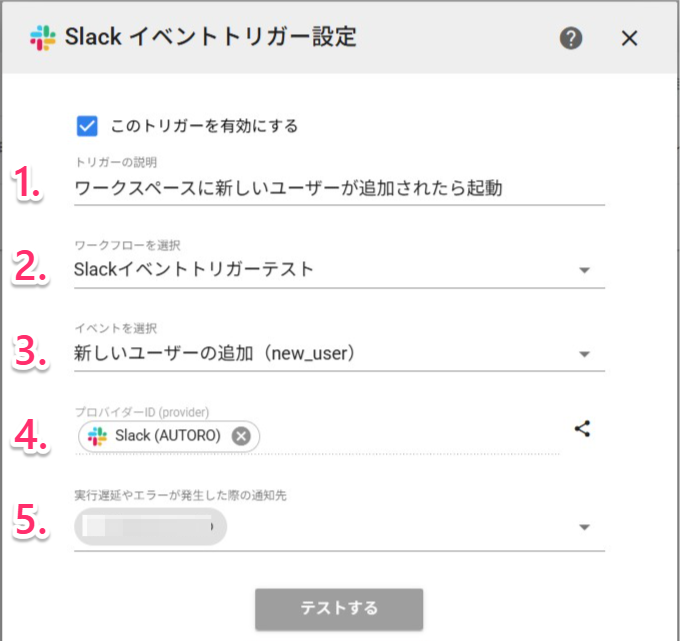This screenshot has height=641, width=680.
Task: Click the blurred notification recipient chip
Action: point(150,527)
